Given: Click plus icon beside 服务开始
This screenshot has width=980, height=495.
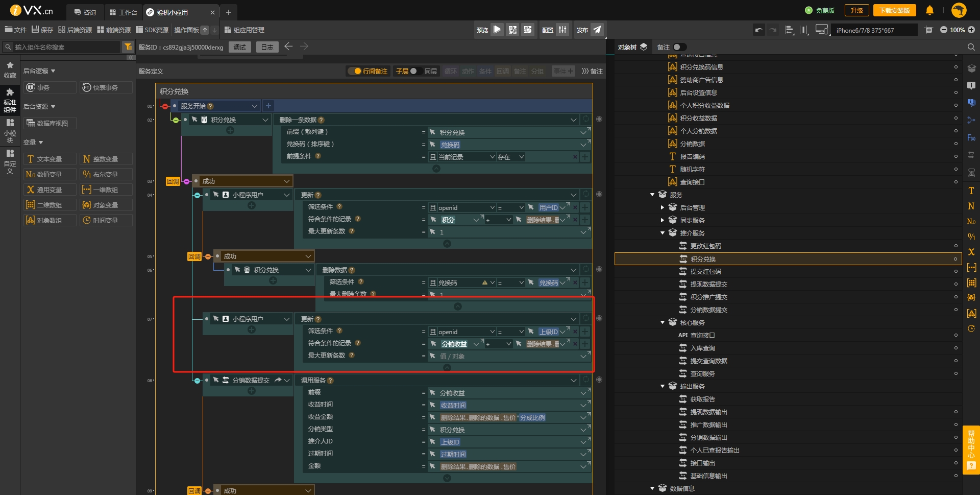Looking at the screenshot, I should tap(268, 106).
